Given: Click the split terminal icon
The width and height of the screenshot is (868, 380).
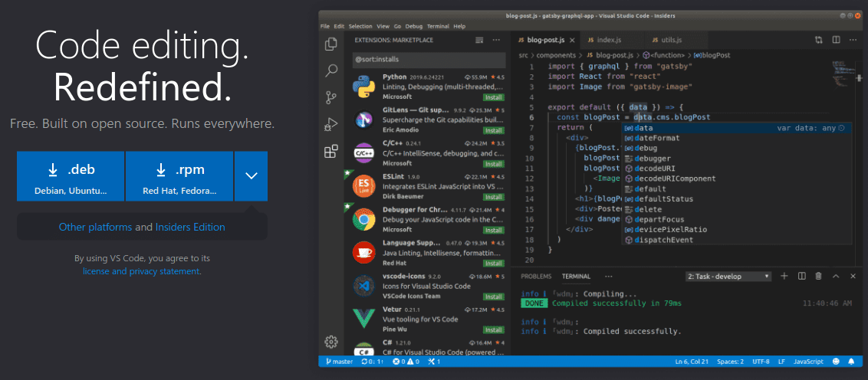Looking at the screenshot, I should [801, 276].
